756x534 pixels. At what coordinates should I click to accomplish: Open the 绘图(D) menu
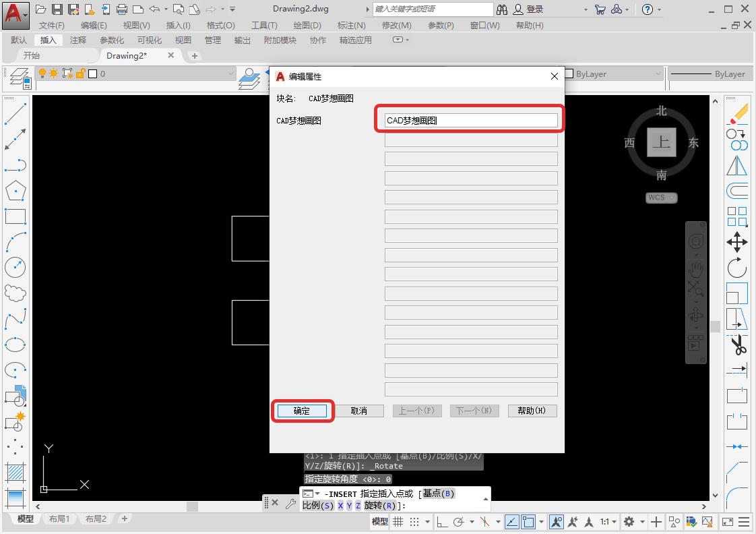[x=307, y=25]
